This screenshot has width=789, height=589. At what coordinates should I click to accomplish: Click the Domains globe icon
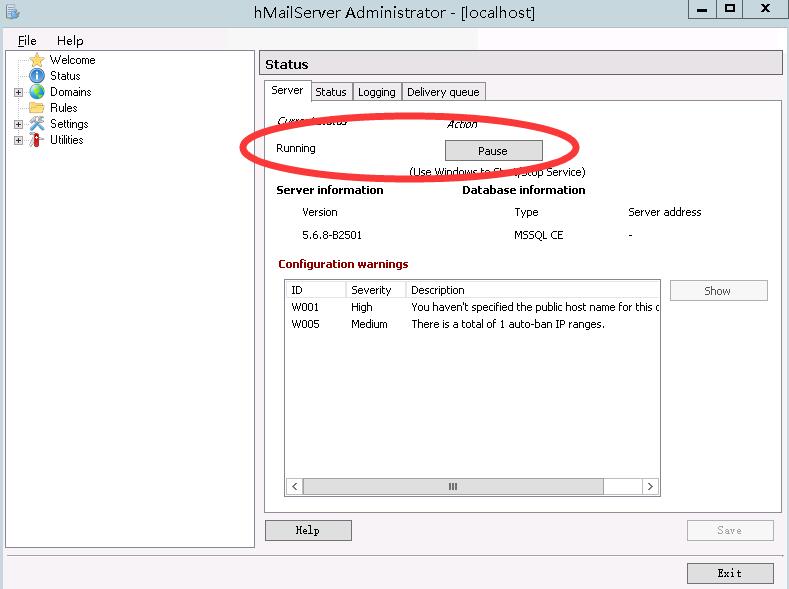37,92
